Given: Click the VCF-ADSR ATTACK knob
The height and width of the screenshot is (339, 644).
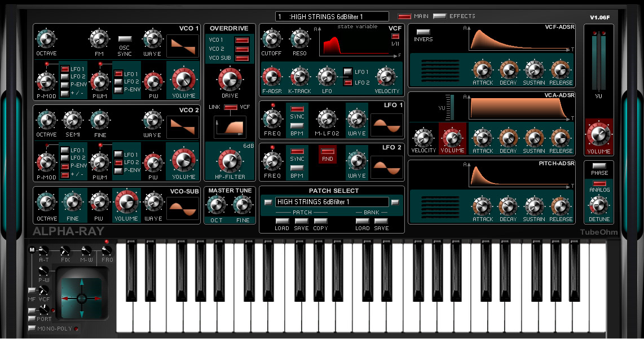Looking at the screenshot, I should coord(482,69).
